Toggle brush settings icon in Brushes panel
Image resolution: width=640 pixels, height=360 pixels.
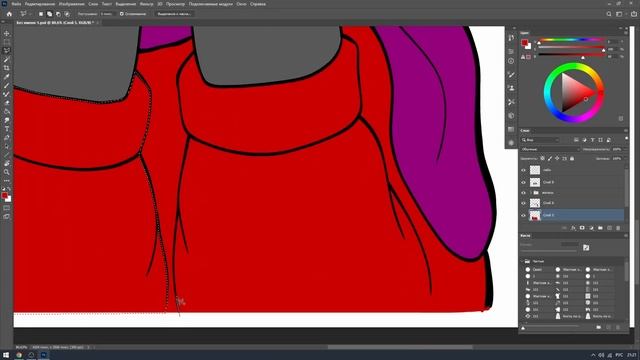click(x=586, y=247)
